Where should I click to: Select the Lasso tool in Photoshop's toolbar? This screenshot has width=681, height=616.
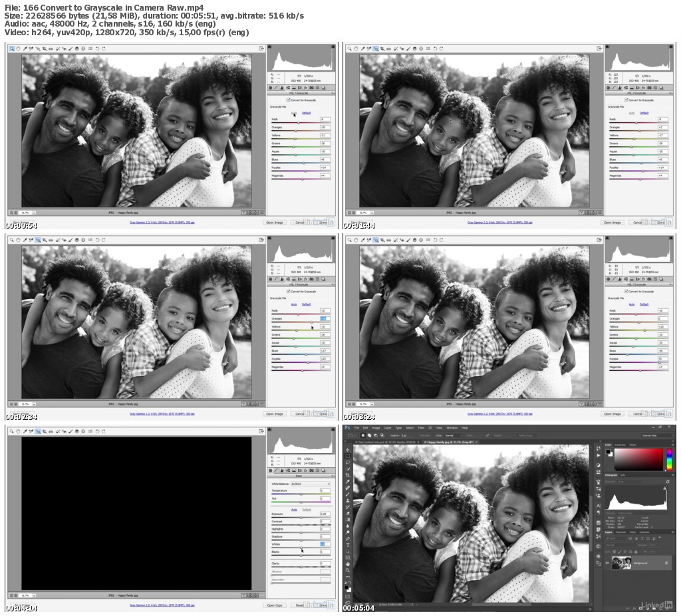[x=348, y=462]
